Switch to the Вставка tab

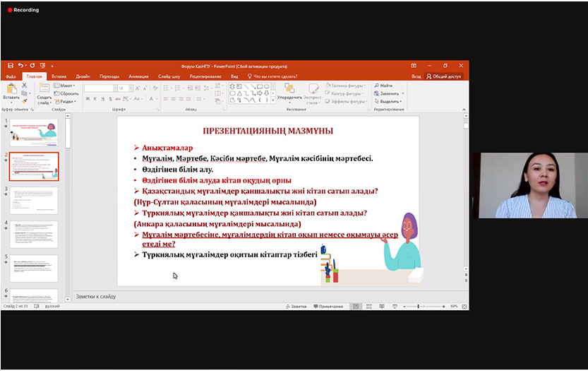tap(59, 76)
